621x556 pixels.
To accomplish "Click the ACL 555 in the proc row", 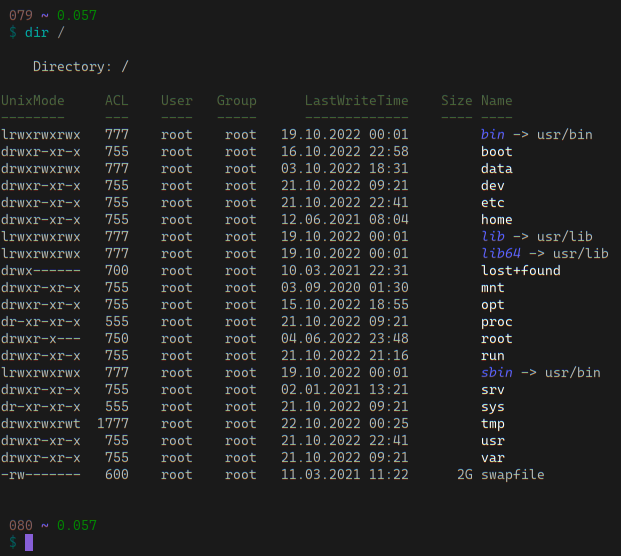I will (x=117, y=322).
